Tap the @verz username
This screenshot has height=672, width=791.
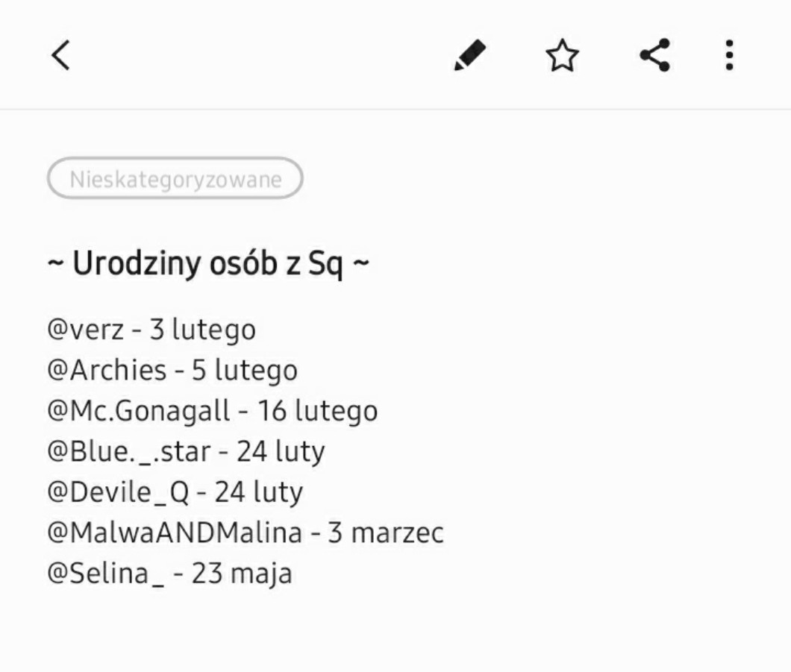click(x=85, y=330)
